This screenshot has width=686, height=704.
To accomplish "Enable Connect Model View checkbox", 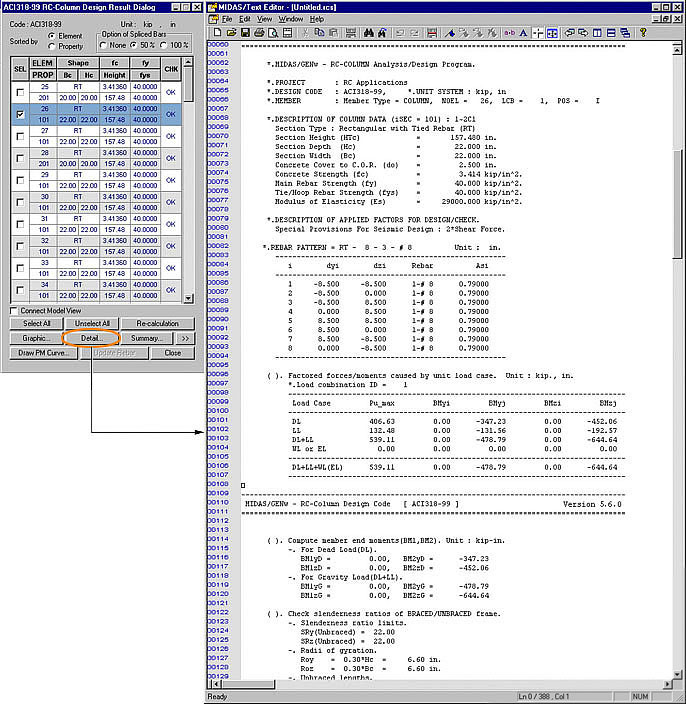I will (x=14, y=310).
